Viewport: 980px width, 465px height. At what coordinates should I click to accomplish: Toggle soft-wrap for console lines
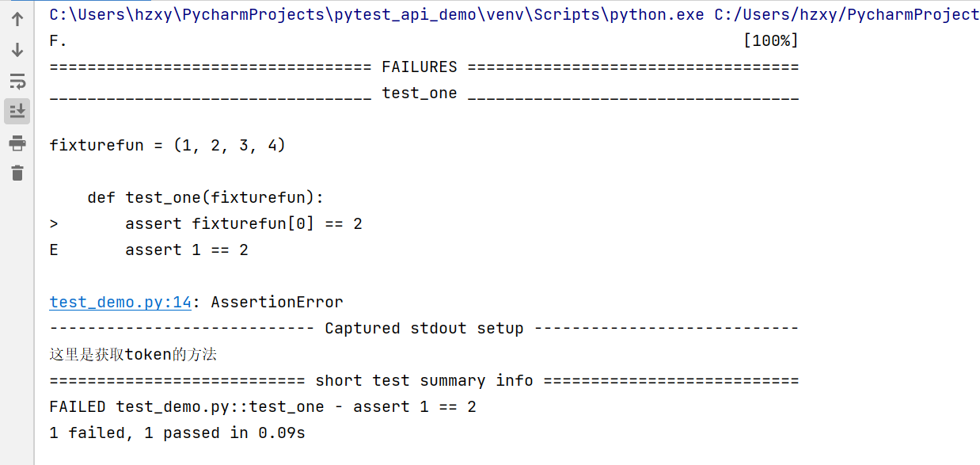[x=17, y=81]
